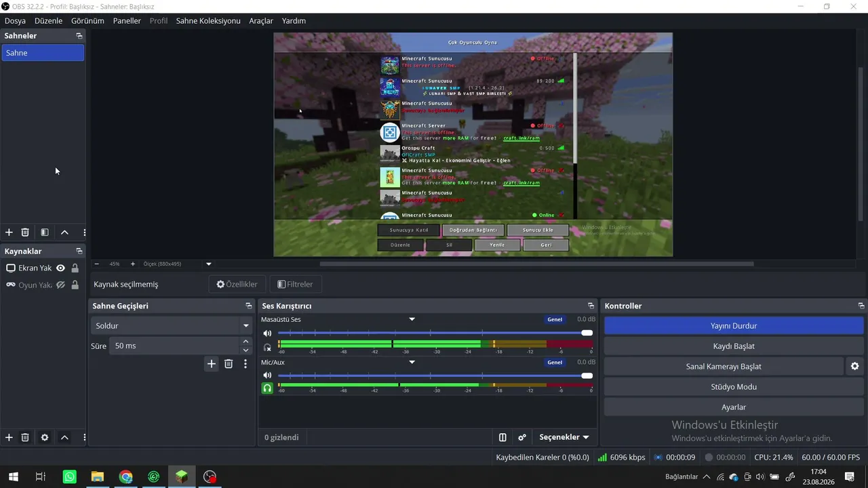Open Ayarlar in the Kontroller panel
Screen dimensions: 868x488
pyautogui.click(x=734, y=407)
